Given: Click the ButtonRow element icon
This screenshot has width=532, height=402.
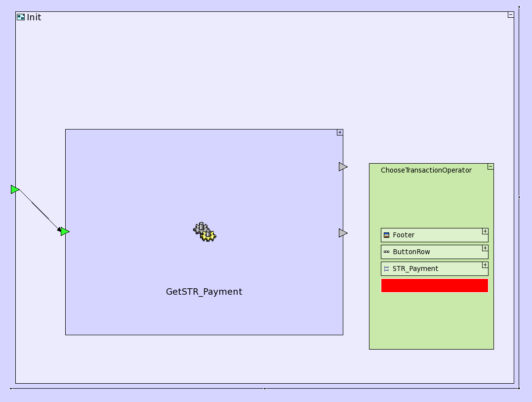Looking at the screenshot, I should [386, 252].
